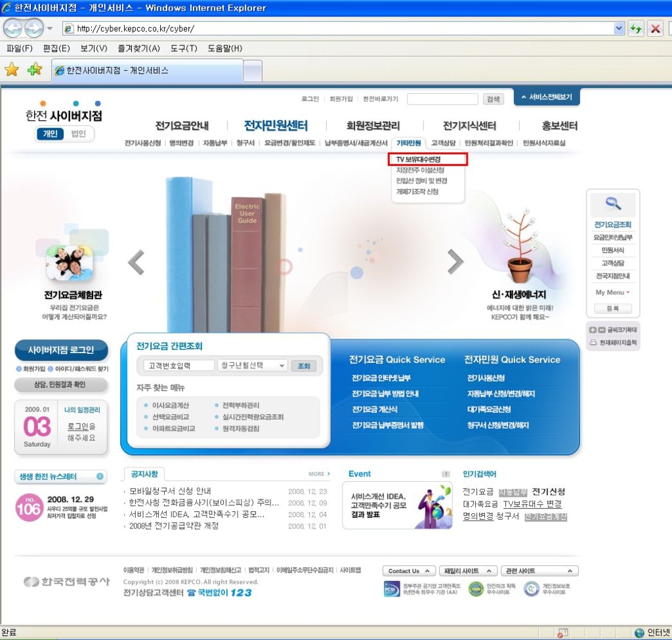Open Favorites Center star icon
672x640 pixels.
(x=12, y=70)
